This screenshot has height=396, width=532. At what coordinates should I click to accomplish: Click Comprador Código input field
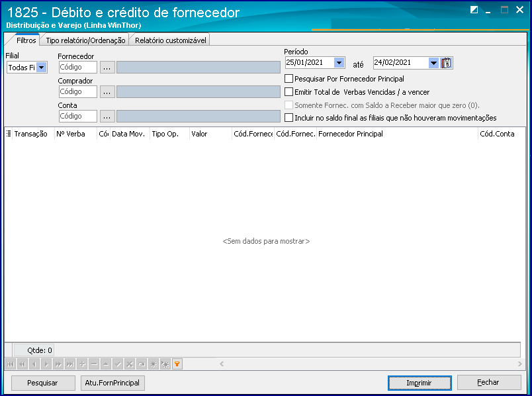(x=77, y=91)
